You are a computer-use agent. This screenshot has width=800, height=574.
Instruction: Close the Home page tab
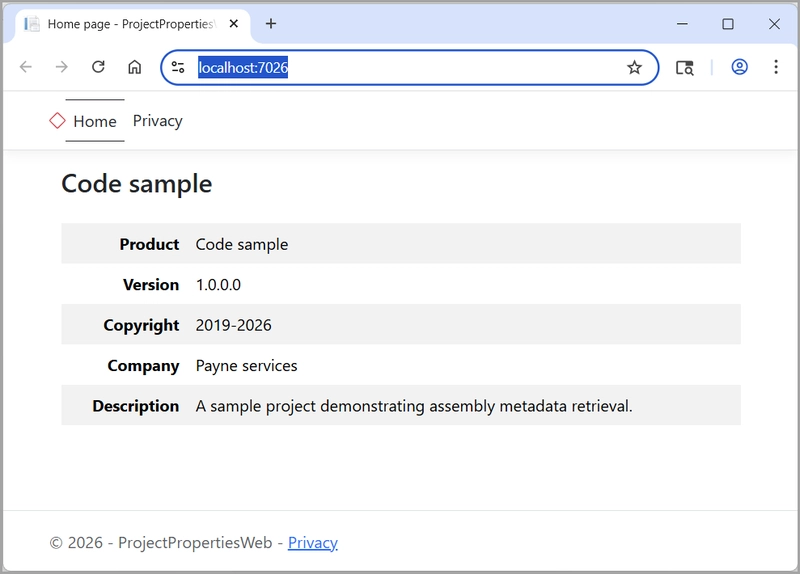(234, 23)
